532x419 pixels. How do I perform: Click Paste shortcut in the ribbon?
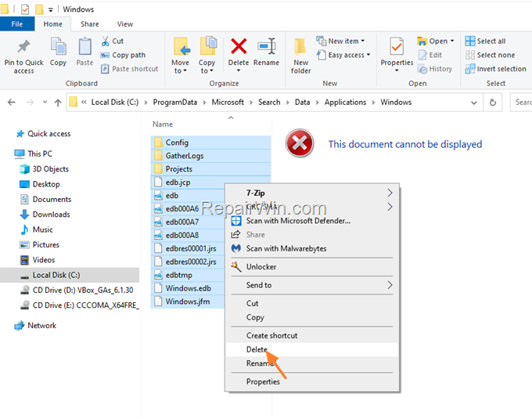(129, 69)
